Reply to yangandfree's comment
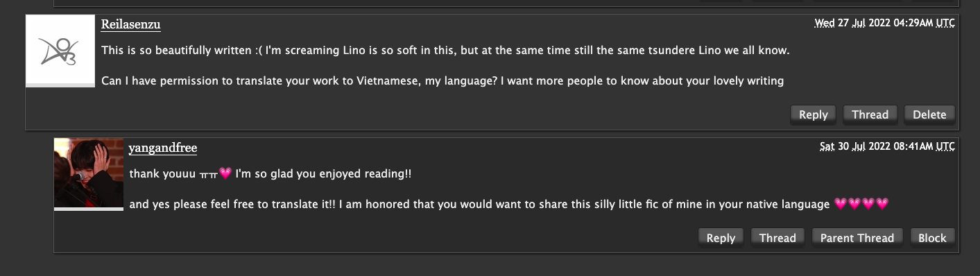Viewport: 980px width, 276px height. coord(721,238)
